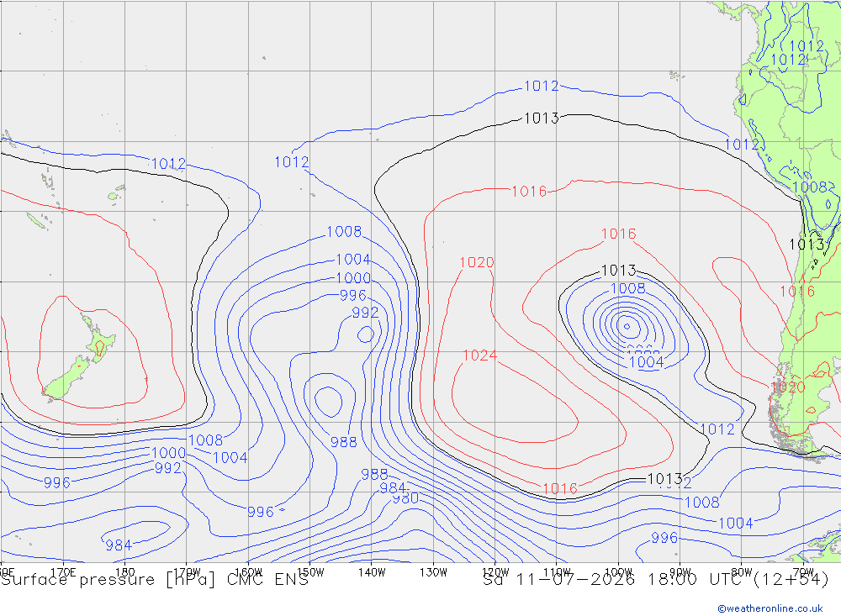Click the 170E longitude label

[63, 572]
